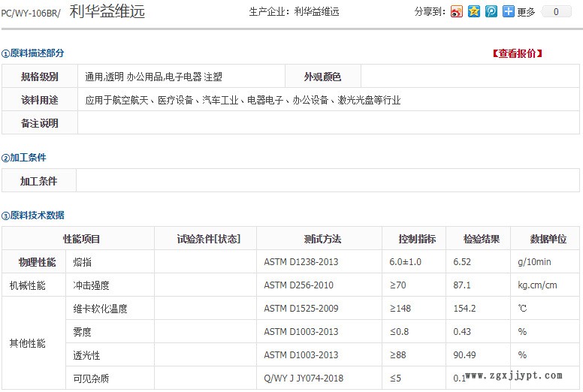
Task: Click the PC/WY-106BR/ product code
Action: coord(31,13)
